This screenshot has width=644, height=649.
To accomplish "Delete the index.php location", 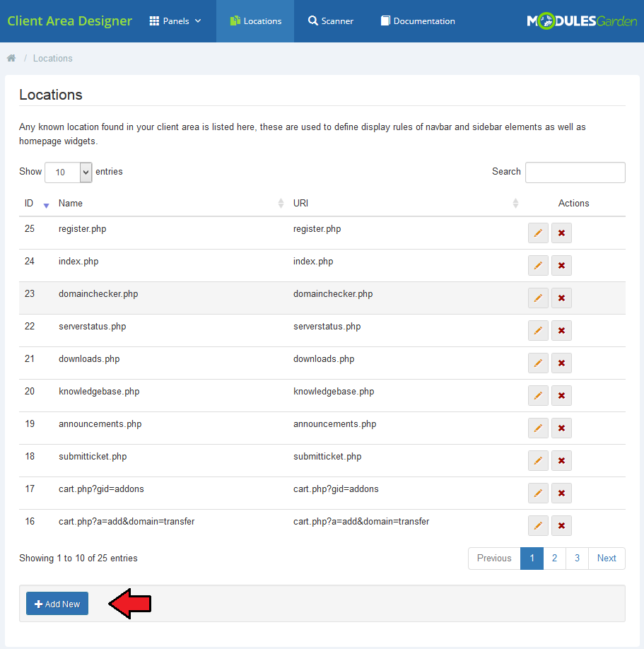I will click(x=561, y=265).
